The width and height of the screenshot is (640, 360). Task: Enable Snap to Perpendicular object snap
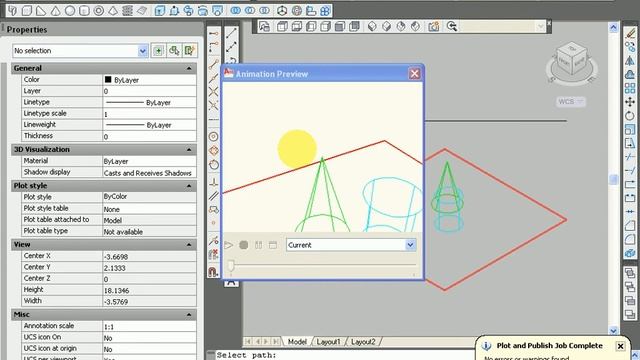pos(213,182)
